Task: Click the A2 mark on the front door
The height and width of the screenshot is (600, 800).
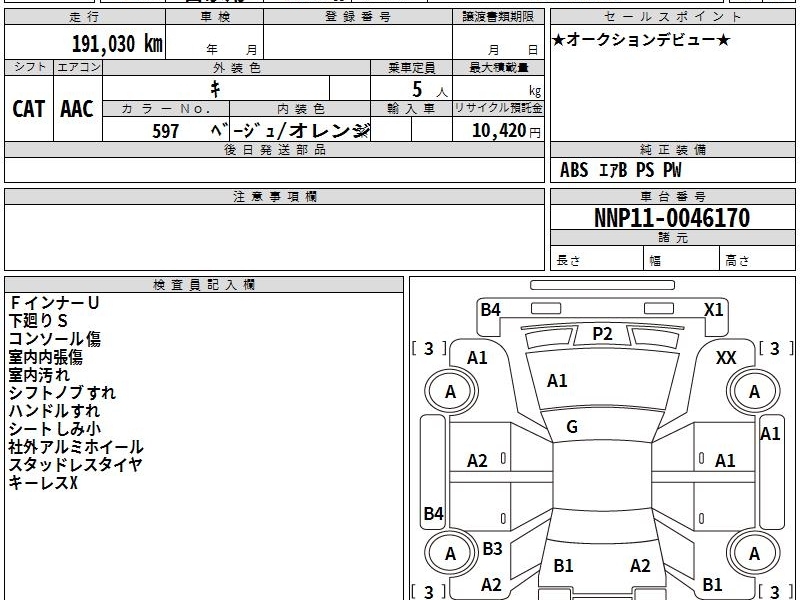Action: [477, 461]
